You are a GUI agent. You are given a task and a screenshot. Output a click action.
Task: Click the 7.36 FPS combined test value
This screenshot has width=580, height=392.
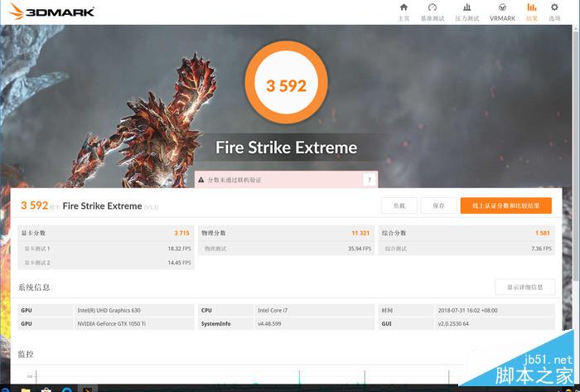[542, 249]
